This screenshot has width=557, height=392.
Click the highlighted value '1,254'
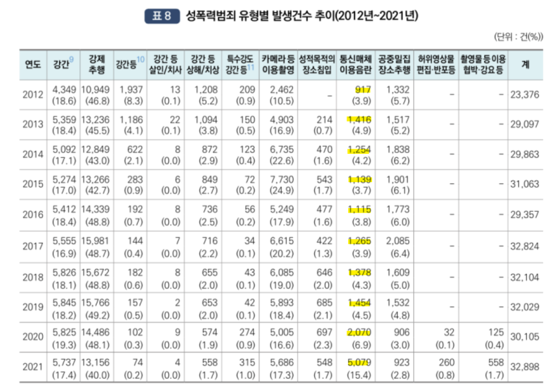(x=359, y=150)
